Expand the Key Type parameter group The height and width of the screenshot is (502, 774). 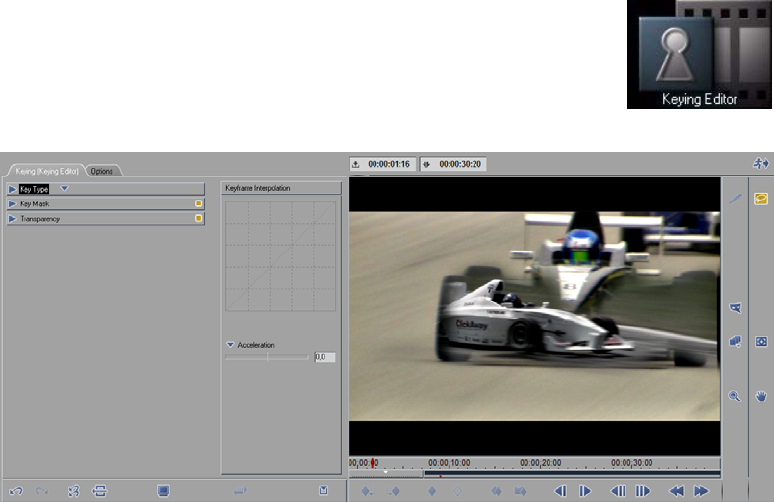coord(12,189)
